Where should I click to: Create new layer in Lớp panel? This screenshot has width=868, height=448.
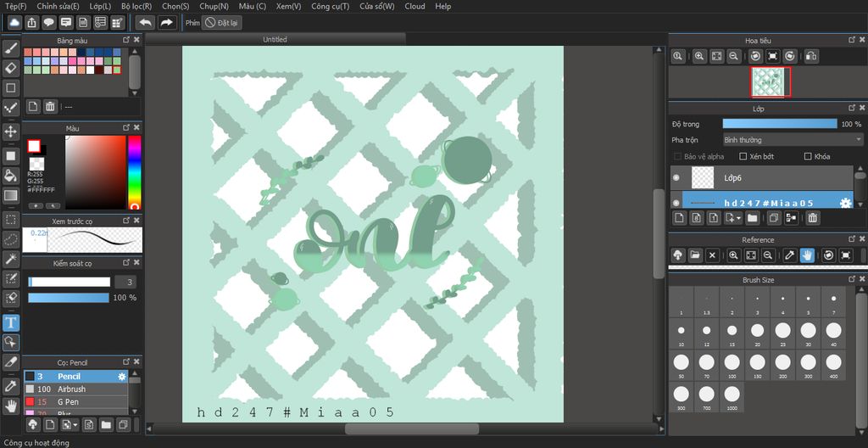[x=679, y=218]
